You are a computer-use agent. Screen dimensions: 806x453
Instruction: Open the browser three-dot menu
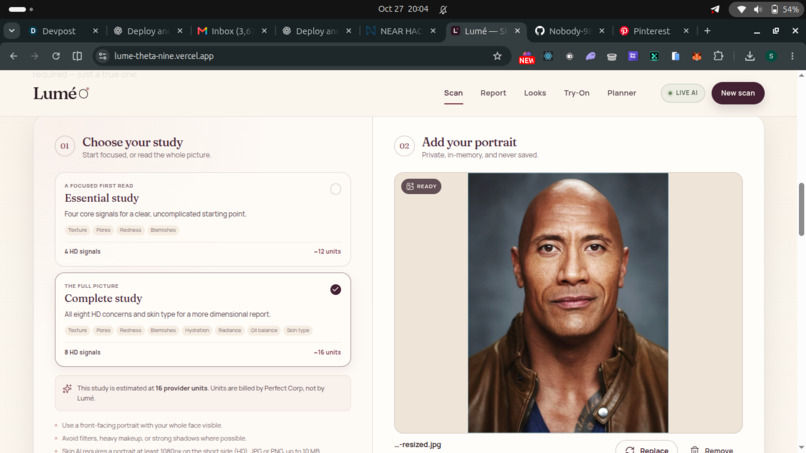pos(792,56)
